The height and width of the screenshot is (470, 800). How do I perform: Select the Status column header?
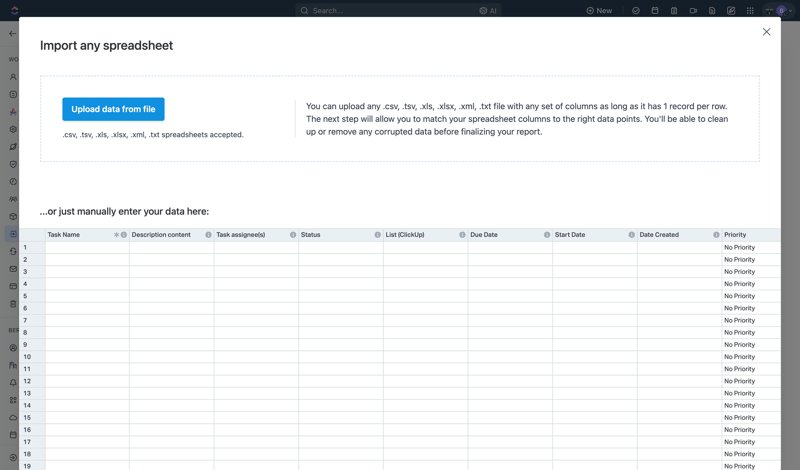[x=341, y=235]
